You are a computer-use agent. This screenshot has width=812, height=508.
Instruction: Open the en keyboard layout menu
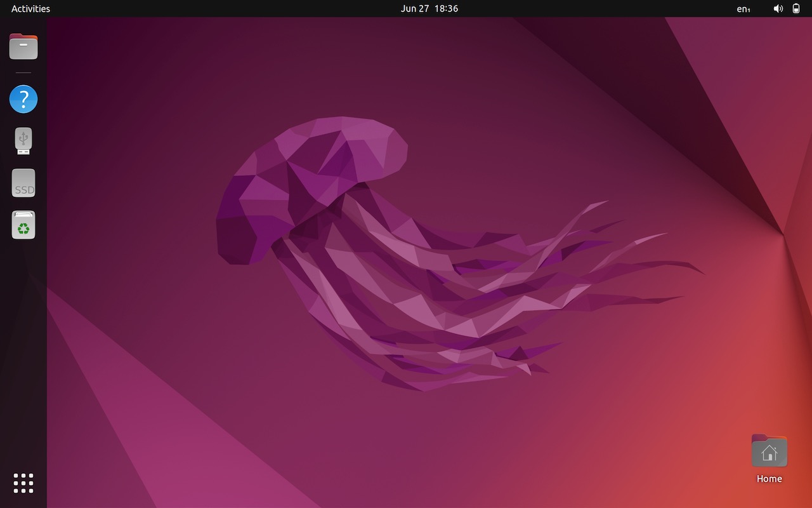[743, 9]
